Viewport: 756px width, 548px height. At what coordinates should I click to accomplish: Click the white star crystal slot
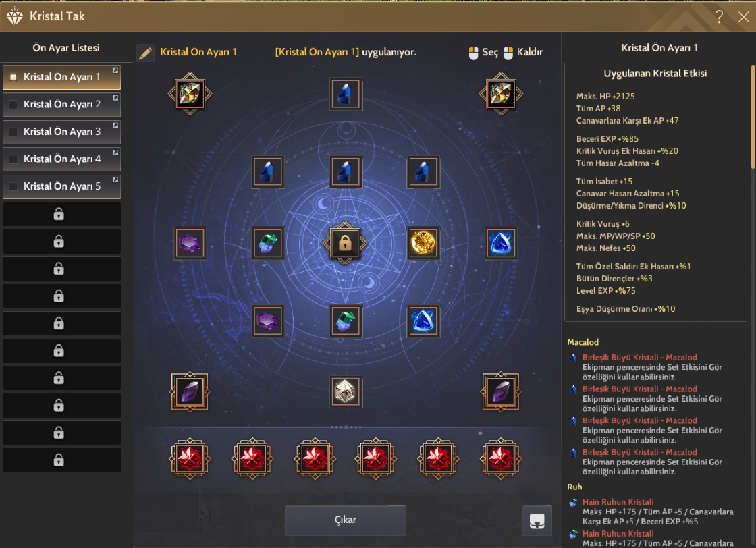point(345,391)
